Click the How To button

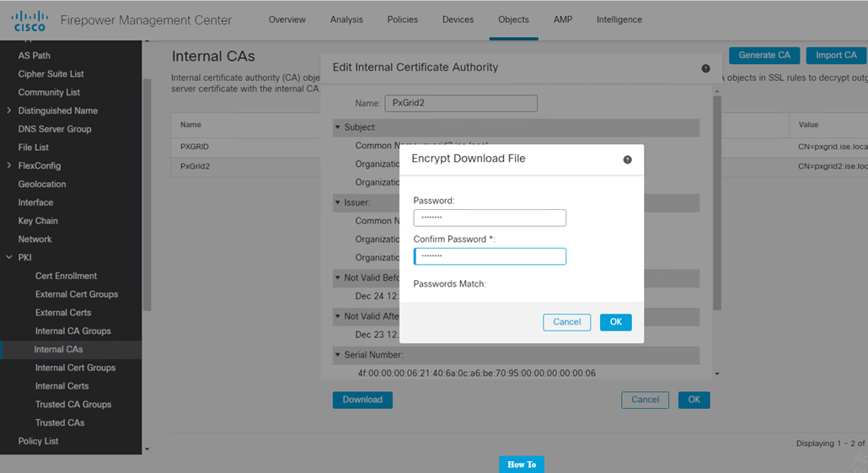pos(522,464)
